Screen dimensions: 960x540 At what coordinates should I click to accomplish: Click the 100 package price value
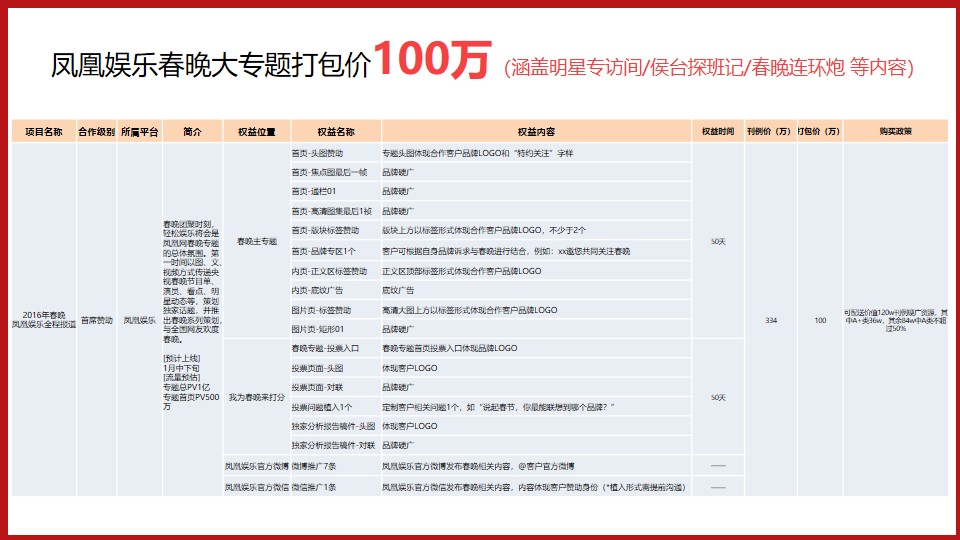tap(820, 320)
